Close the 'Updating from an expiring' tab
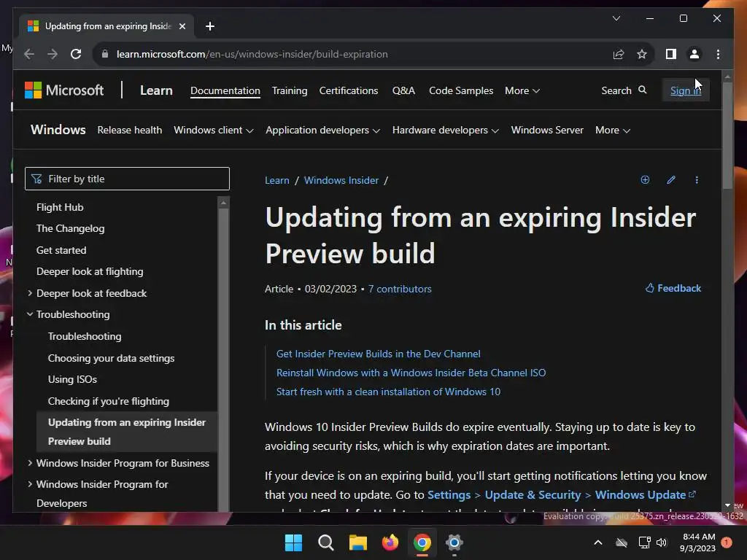 click(x=182, y=26)
